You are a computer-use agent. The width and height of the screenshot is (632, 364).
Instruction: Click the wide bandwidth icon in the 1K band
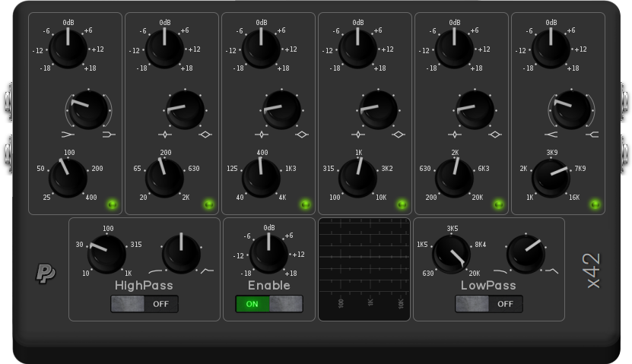pos(399,134)
